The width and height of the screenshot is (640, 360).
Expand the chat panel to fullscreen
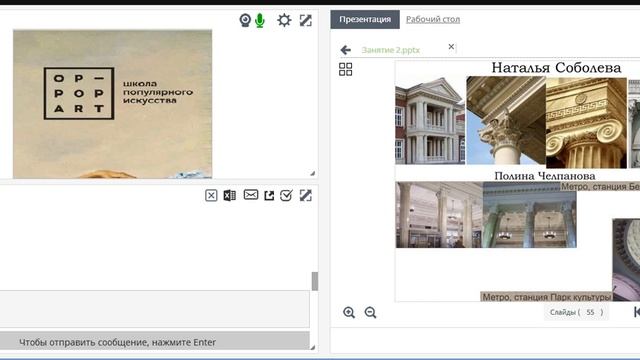pos(306,196)
